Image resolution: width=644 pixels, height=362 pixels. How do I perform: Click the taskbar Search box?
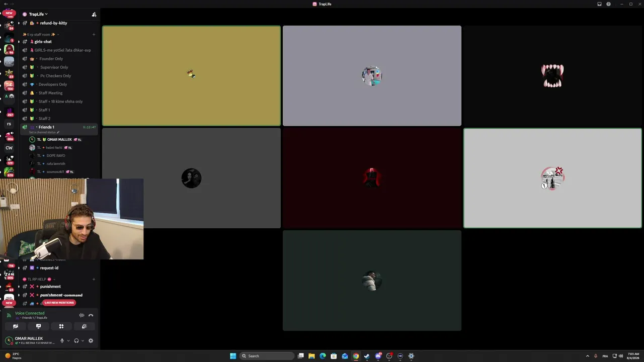tap(267, 356)
